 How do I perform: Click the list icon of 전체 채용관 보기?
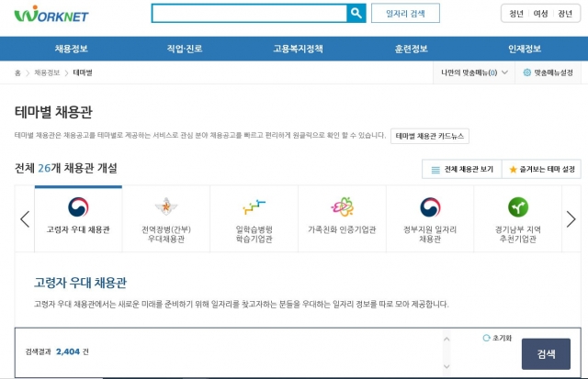[435, 170]
